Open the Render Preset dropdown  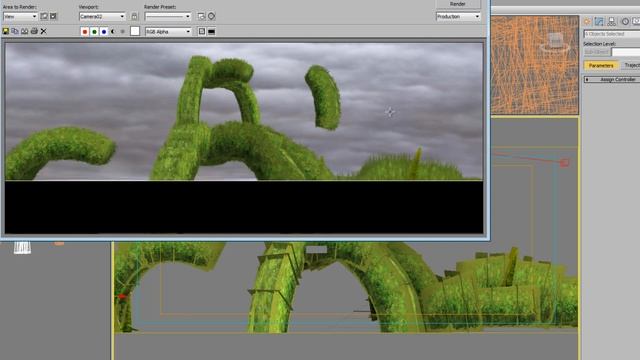tap(168, 16)
